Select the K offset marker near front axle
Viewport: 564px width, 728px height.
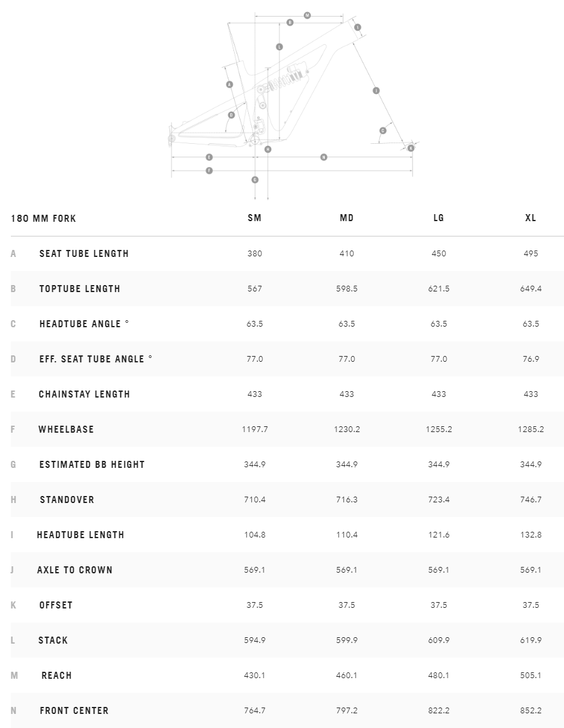pos(411,148)
